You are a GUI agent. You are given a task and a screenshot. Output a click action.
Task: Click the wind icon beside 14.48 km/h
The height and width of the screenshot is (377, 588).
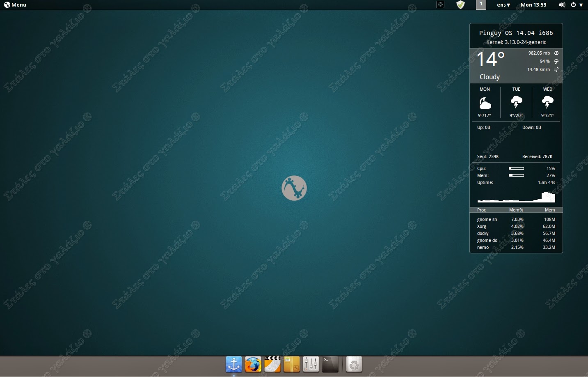click(x=556, y=70)
